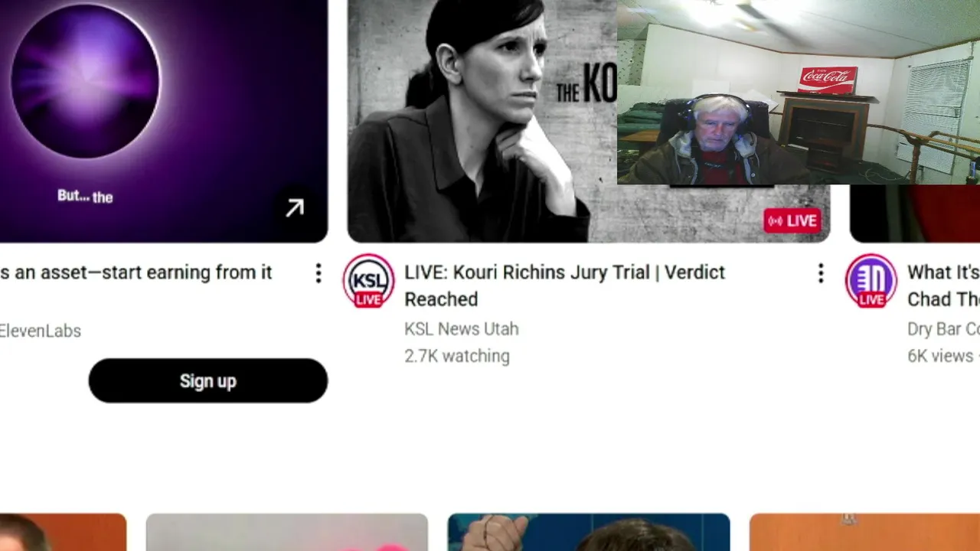Open the three-dot menu for the Kouri Richins video
Image resolution: width=980 pixels, height=551 pixels.
(x=821, y=273)
